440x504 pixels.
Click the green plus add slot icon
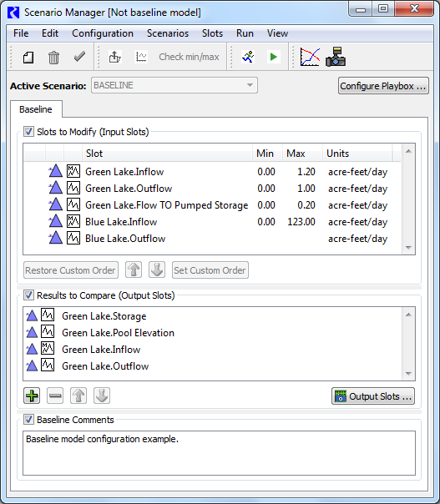click(32, 396)
